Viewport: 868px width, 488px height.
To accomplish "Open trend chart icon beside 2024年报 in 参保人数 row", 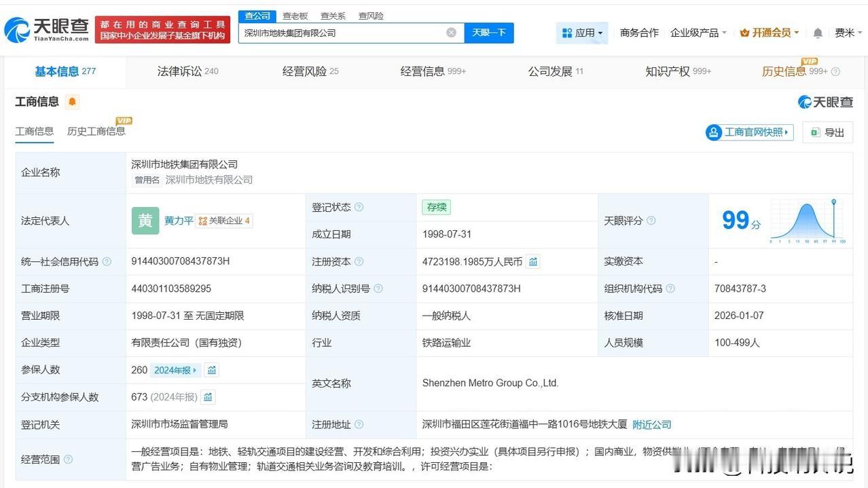I will [x=212, y=370].
